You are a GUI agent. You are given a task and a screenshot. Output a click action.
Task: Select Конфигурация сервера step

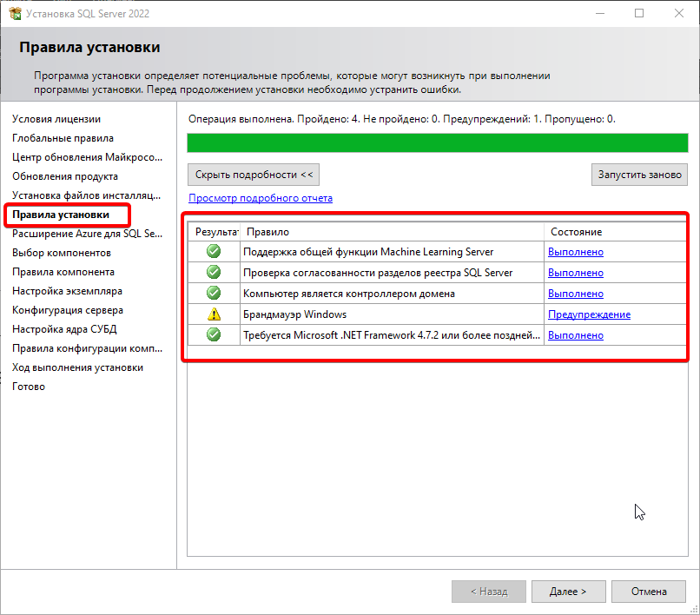pyautogui.click(x=68, y=310)
